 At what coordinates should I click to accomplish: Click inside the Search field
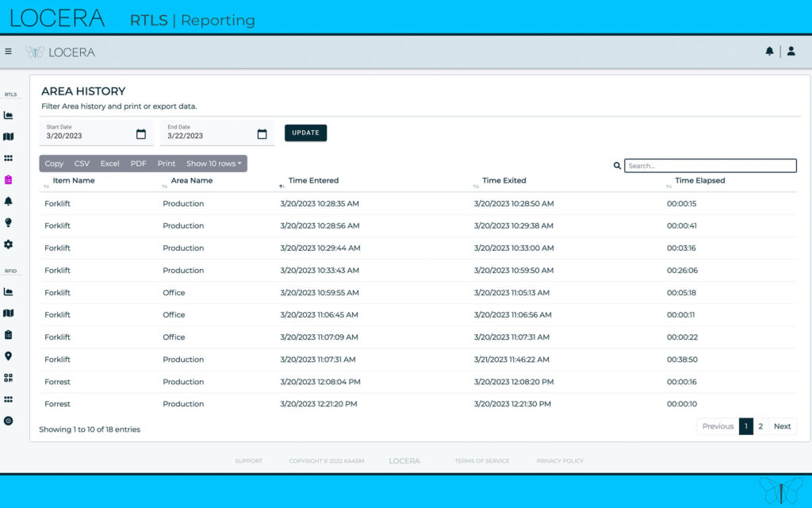[710, 166]
